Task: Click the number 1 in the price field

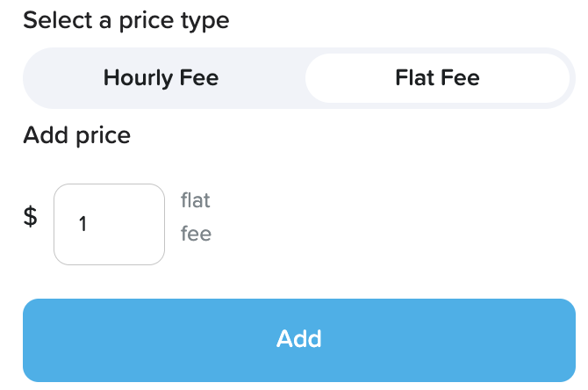Action: 82,224
